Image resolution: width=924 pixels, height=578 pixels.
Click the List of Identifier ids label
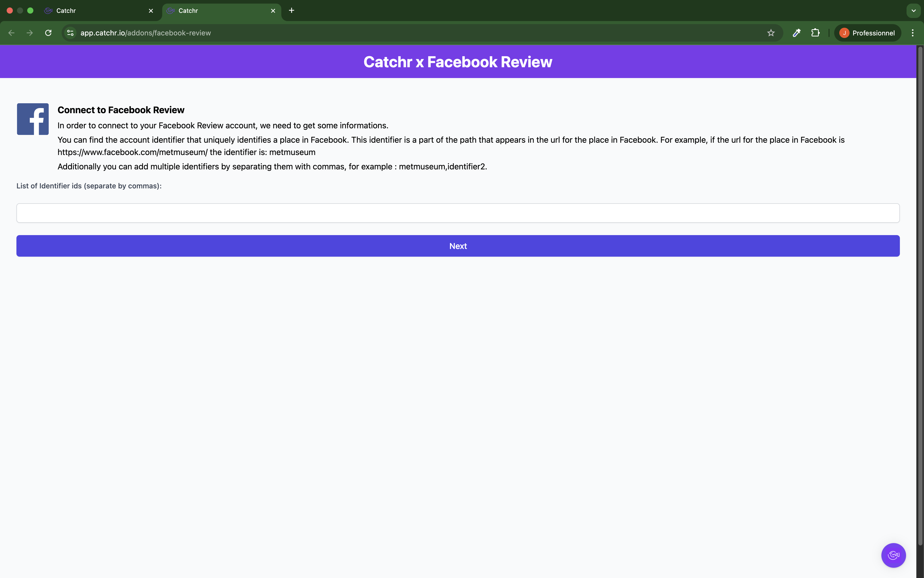89,186
